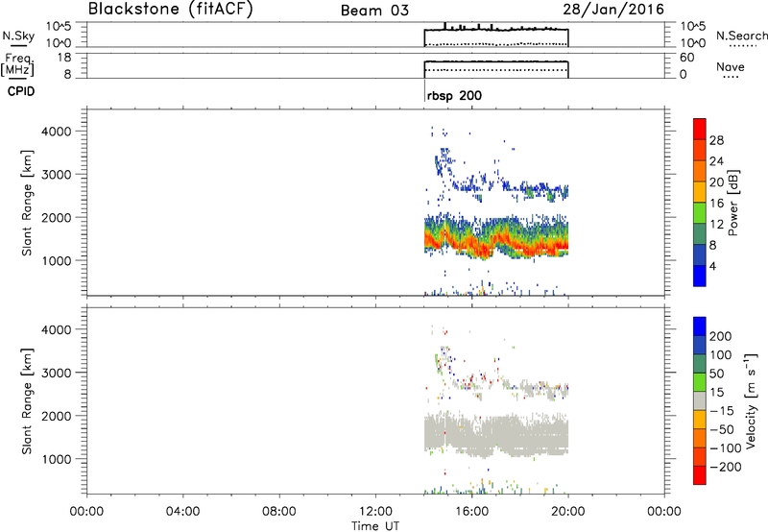Click the Blackstone (fitACF) title
Screen dimensions: 768x532
(x=170, y=9)
